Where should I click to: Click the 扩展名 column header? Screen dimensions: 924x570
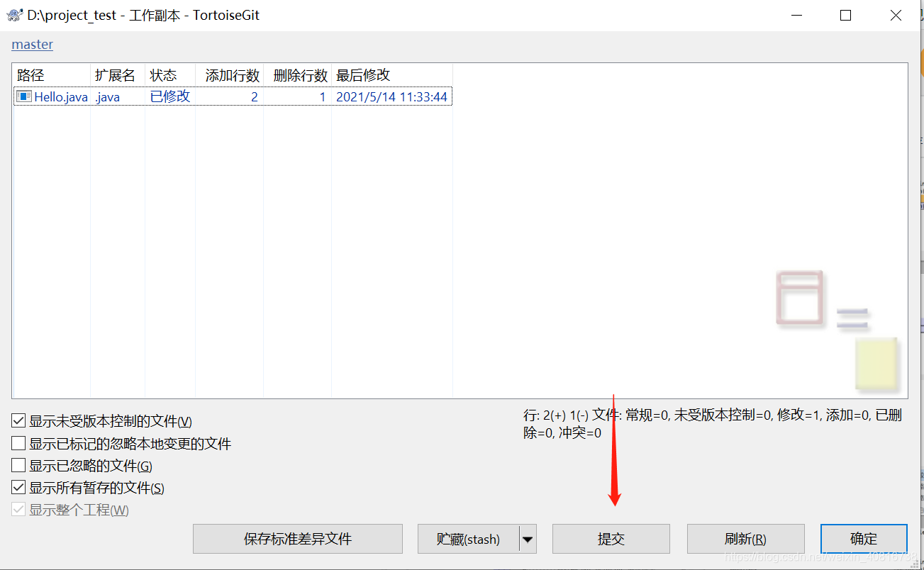click(x=115, y=75)
